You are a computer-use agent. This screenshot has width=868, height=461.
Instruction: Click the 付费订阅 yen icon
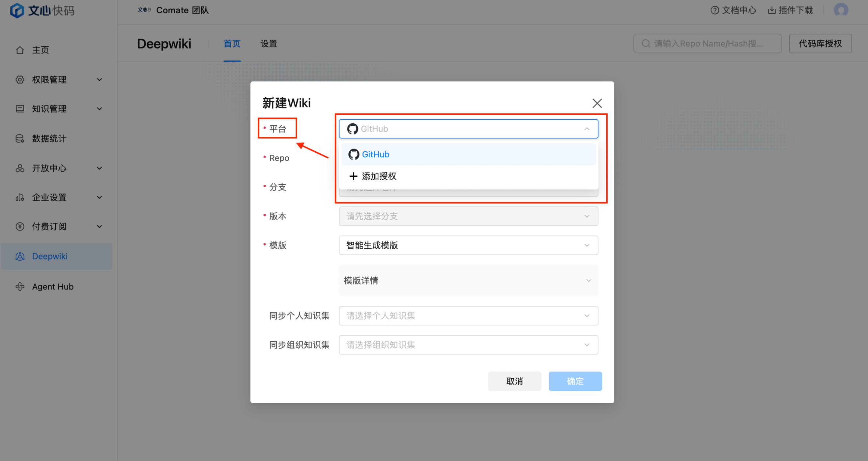pos(20,226)
